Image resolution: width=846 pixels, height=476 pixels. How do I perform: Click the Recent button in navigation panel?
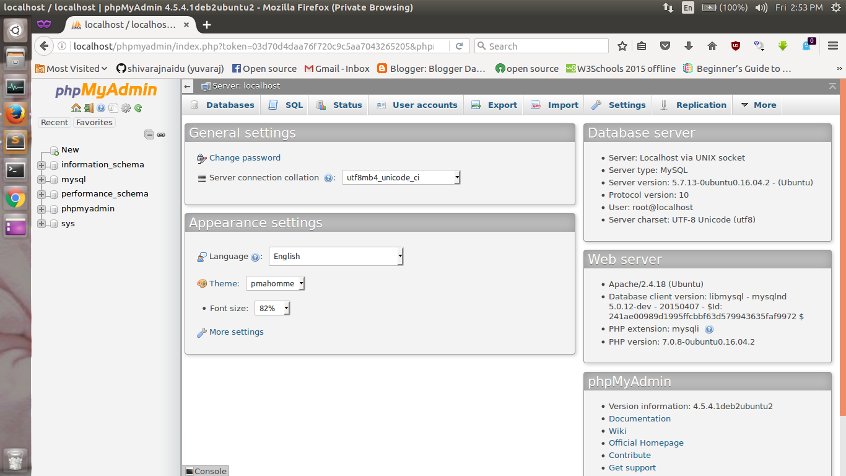[54, 123]
